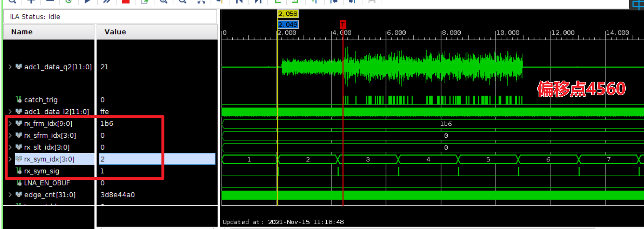Click value ffe of adc1_data_i2
This screenshot has height=229, width=644.
tap(104, 111)
